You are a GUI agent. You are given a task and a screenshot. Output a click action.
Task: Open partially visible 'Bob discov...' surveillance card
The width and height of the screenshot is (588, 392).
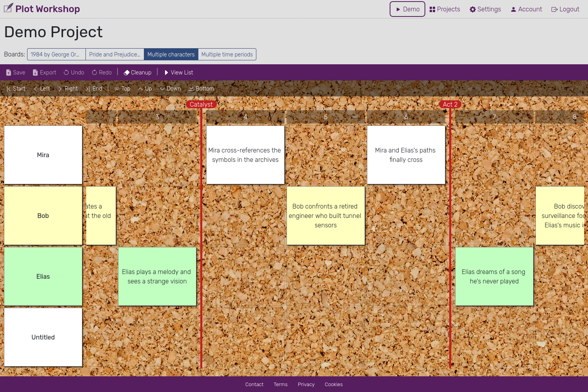point(560,216)
